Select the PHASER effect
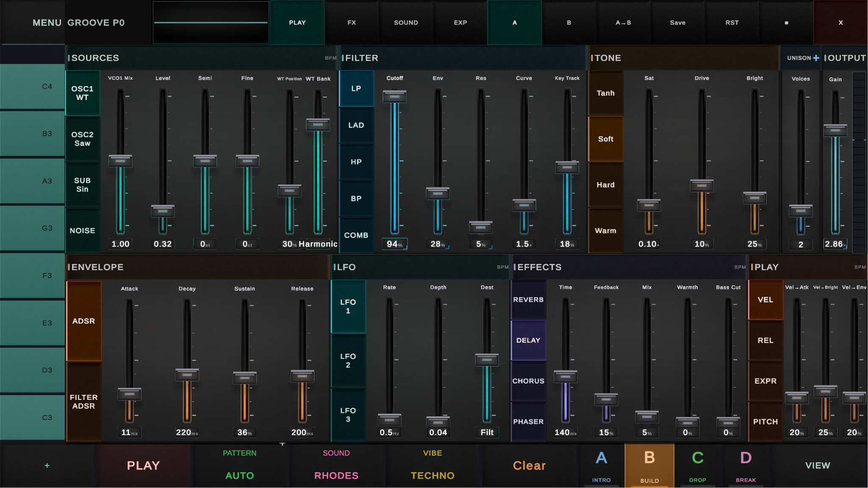This screenshot has height=488, width=868. coord(529,421)
